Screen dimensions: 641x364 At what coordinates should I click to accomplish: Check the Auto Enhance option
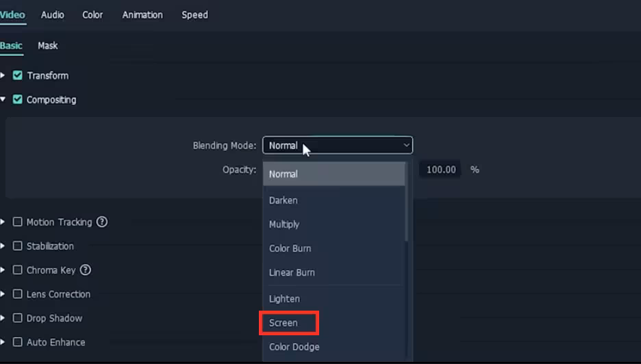coord(18,342)
